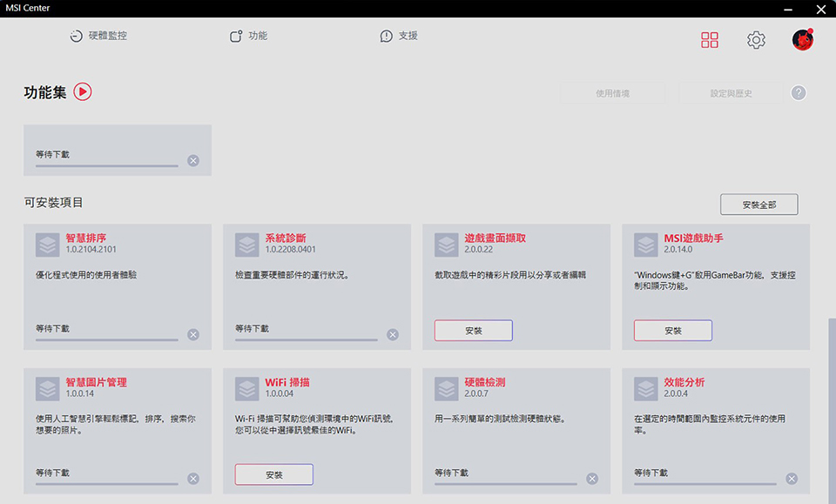Cancel the 智慧圖片管理 pending download
This screenshot has width=836, height=504.
pos(193,479)
